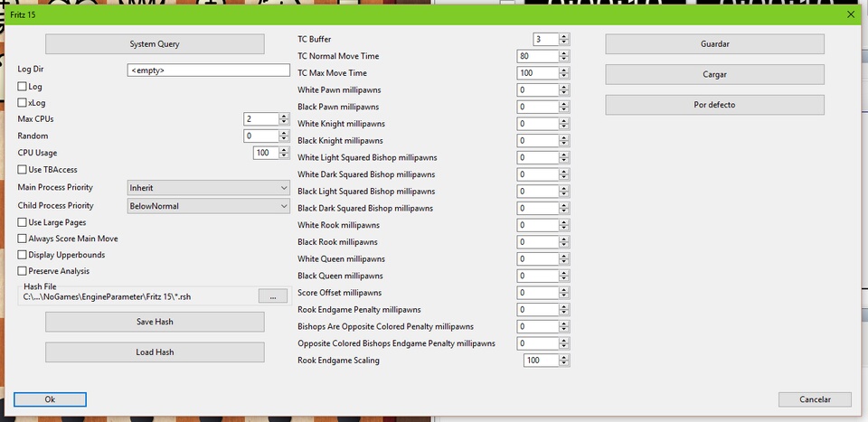Image resolution: width=868 pixels, height=422 pixels.
Task: Click the TC Buffer value field
Action: click(x=545, y=39)
